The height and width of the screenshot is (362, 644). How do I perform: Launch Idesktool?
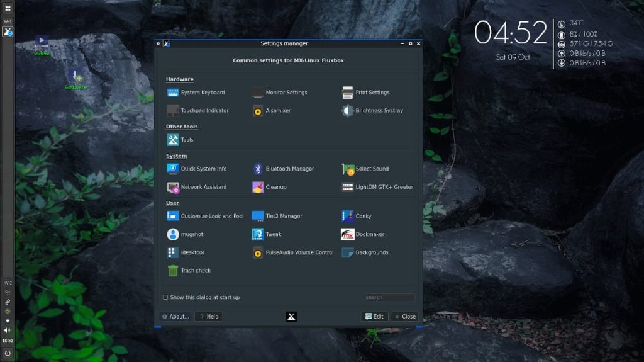[186, 252]
